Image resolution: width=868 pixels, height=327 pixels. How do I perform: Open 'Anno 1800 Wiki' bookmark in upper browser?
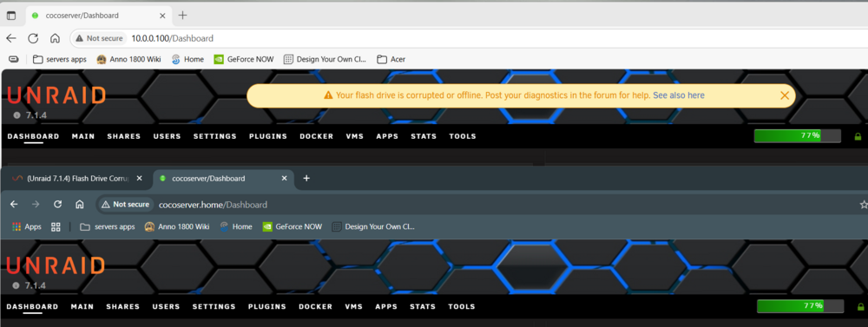[x=128, y=59]
